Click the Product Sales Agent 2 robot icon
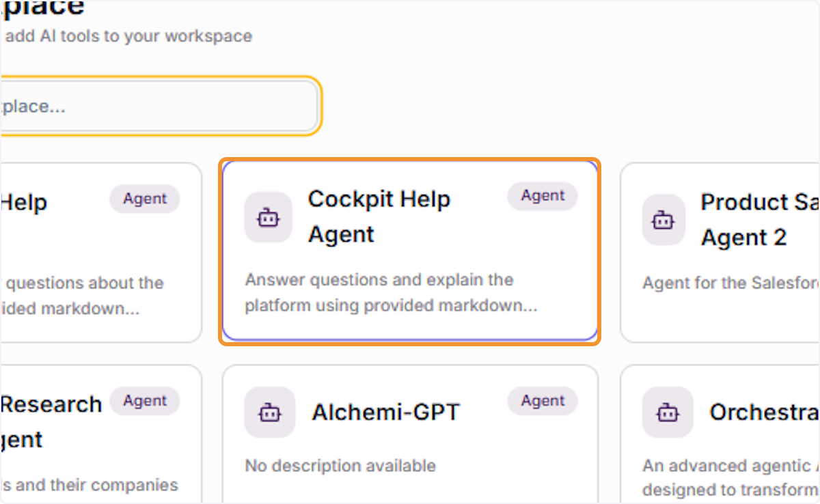820x504 pixels. 664,219
